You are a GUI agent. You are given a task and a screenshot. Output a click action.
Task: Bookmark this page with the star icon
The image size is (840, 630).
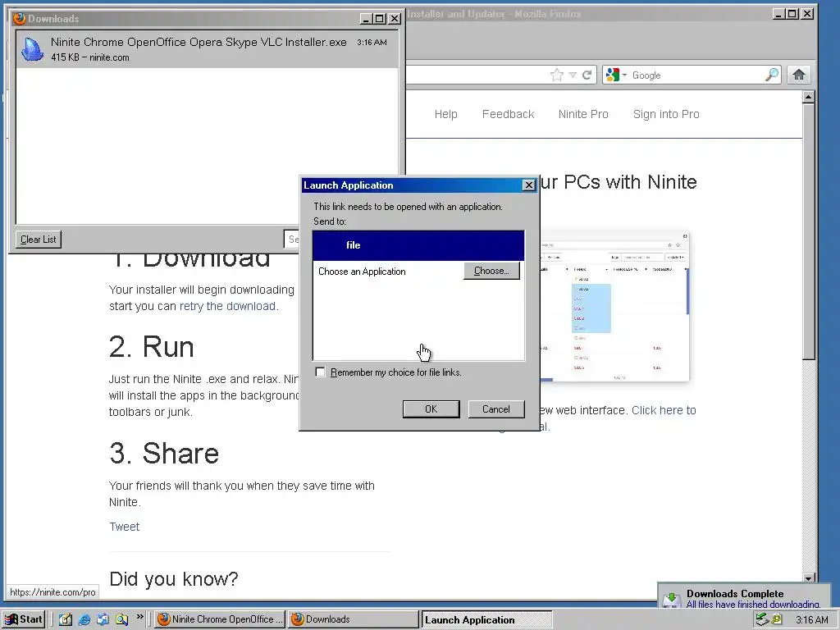pyautogui.click(x=557, y=75)
